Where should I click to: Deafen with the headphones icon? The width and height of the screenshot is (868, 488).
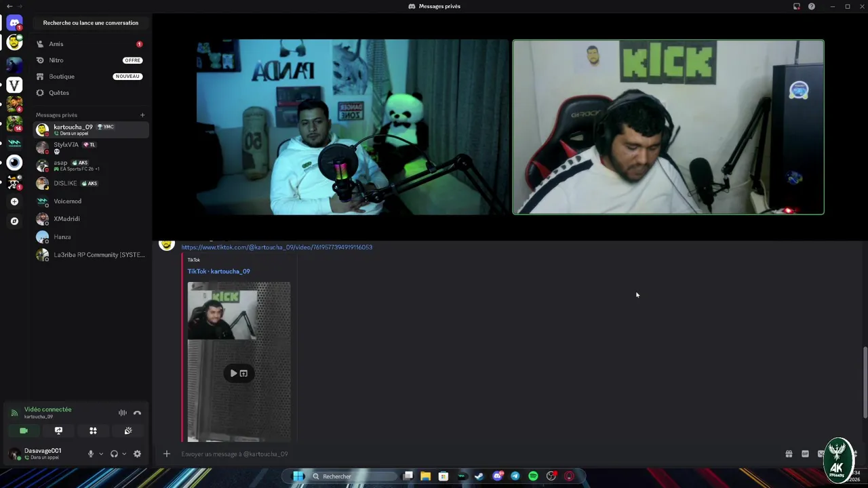(x=114, y=454)
